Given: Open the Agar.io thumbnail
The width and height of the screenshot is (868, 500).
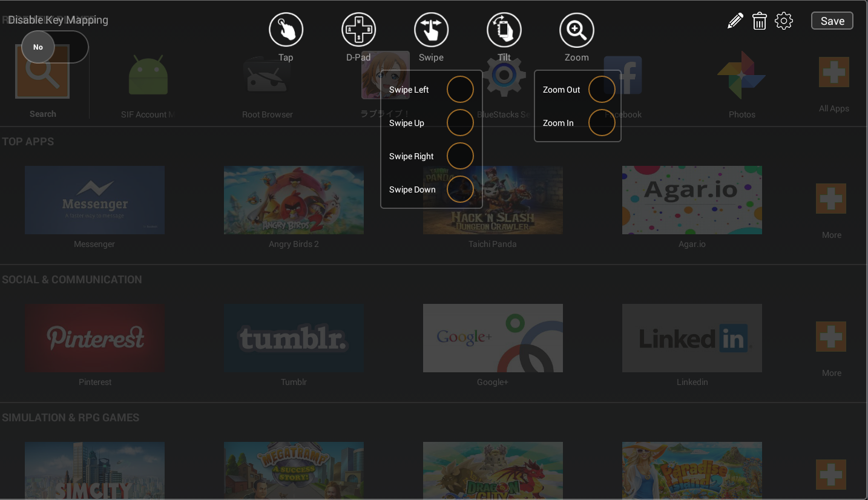Looking at the screenshot, I should pyautogui.click(x=692, y=200).
